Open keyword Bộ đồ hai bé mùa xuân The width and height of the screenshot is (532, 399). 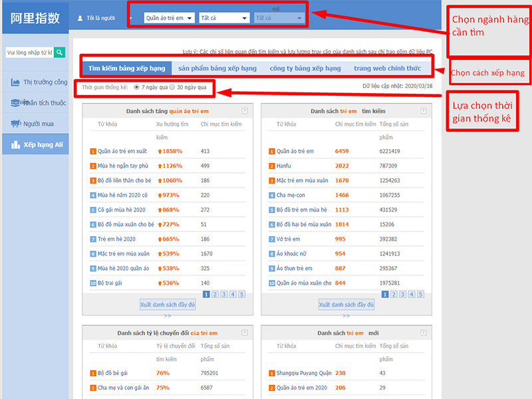click(x=304, y=224)
